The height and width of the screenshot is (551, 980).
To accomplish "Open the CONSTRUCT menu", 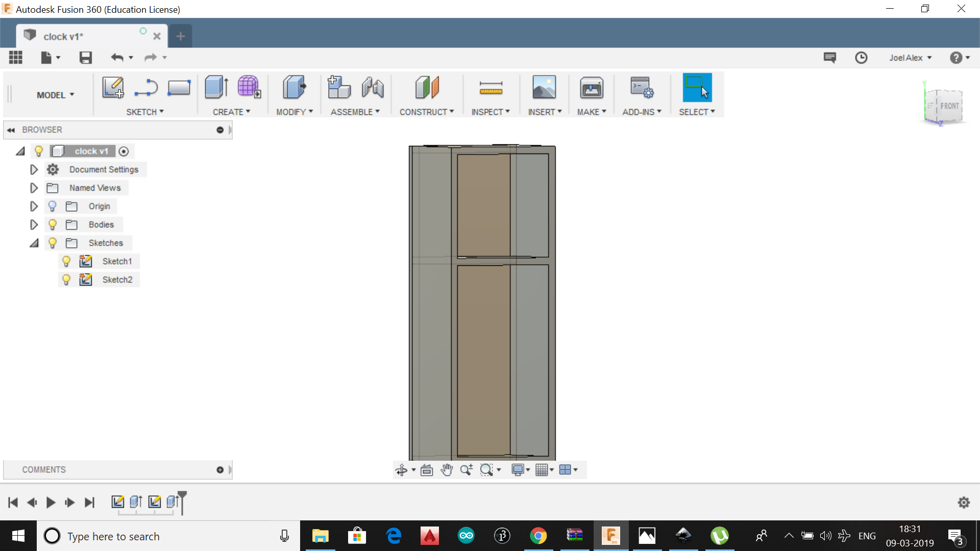I will [426, 112].
